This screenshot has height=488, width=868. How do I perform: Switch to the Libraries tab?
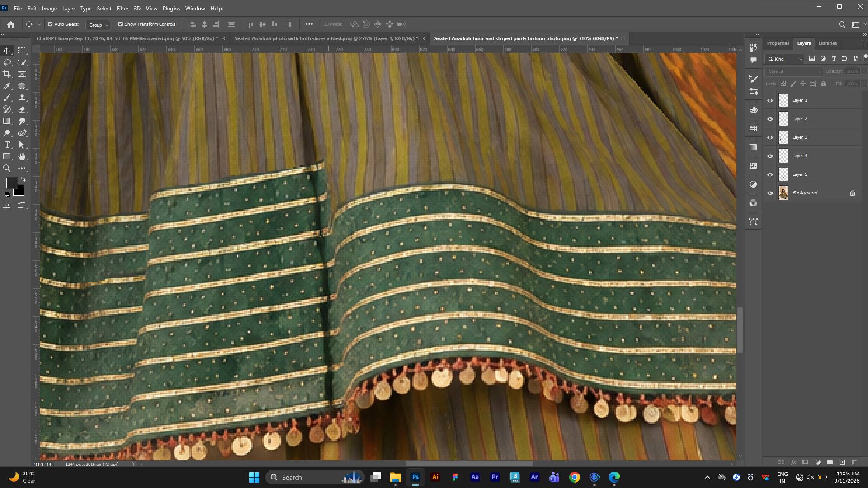(827, 43)
